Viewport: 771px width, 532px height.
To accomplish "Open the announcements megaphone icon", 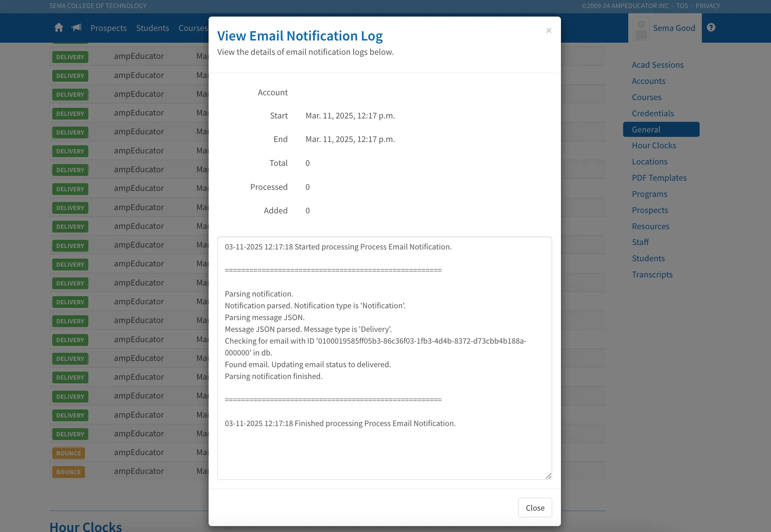I will coord(77,28).
